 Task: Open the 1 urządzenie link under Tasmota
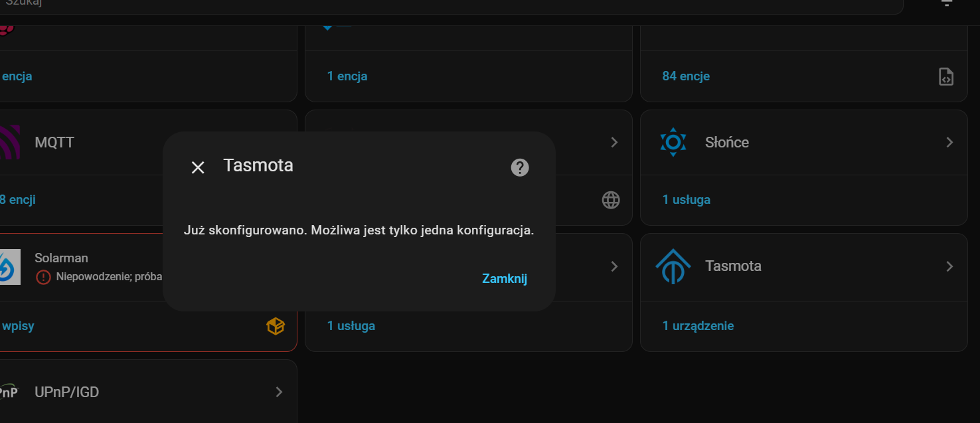[x=698, y=326]
